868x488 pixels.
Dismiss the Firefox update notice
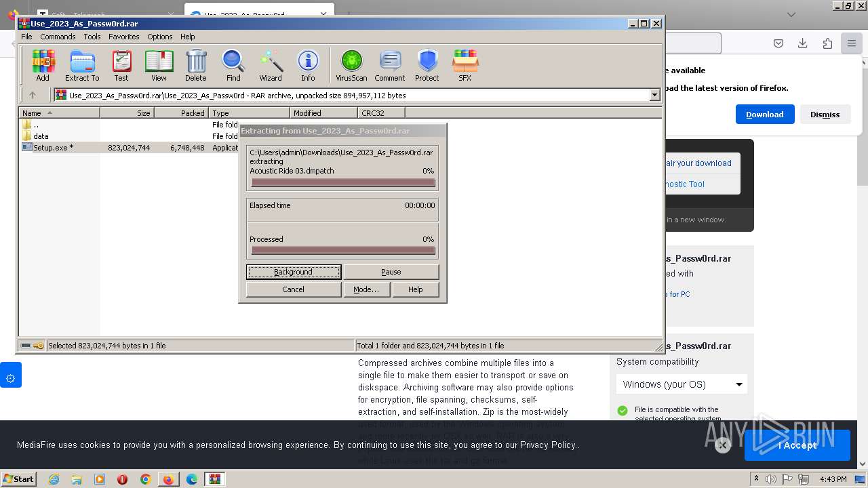click(825, 115)
